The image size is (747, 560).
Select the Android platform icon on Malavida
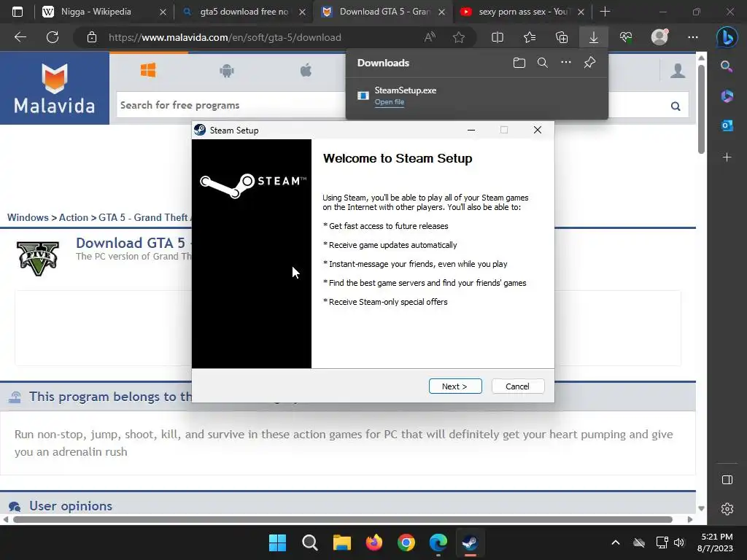227,71
